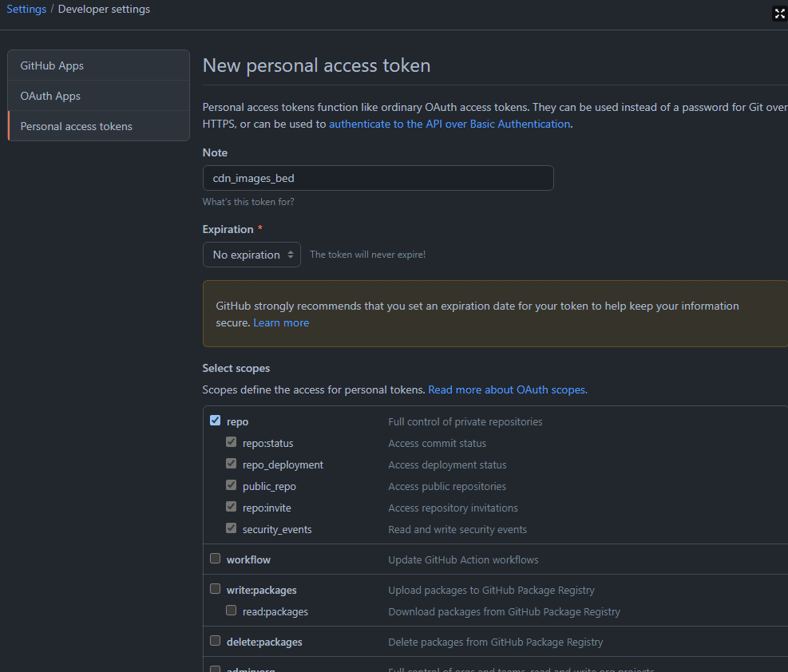Open the No expiration dropdown
788x672 pixels.
[251, 255]
